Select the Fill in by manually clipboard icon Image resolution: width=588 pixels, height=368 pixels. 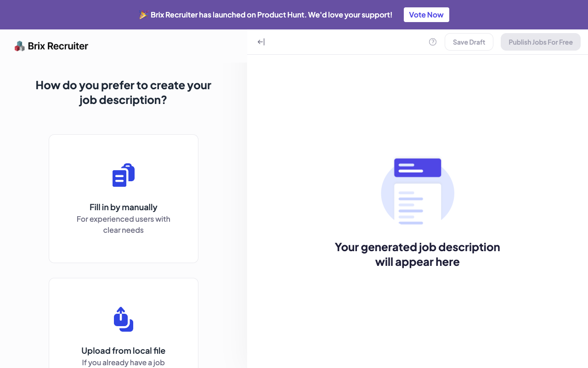[x=124, y=175]
